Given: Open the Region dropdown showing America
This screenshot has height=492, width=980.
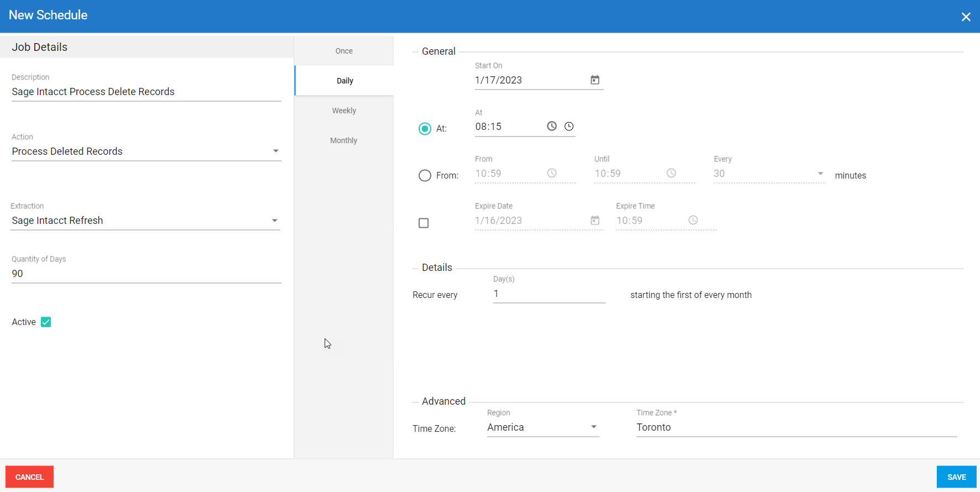Looking at the screenshot, I should [x=593, y=427].
